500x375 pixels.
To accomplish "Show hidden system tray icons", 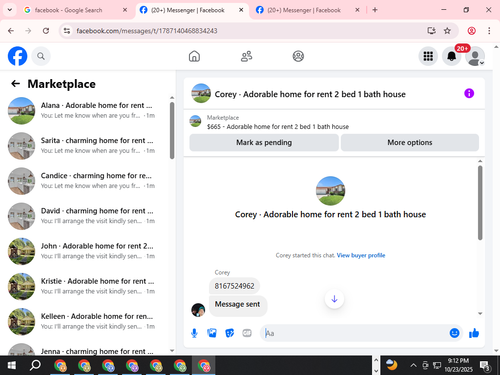I will point(413,365).
